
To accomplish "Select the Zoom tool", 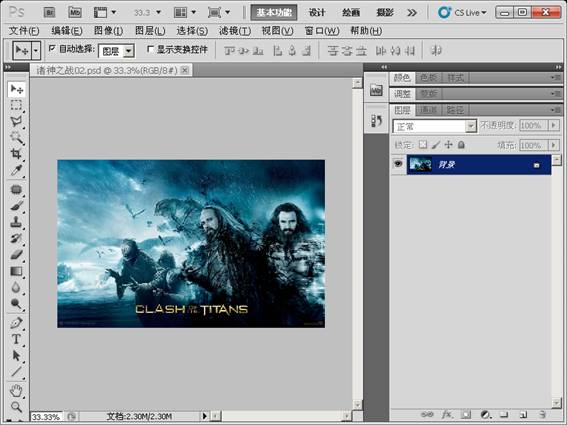I will (x=16, y=407).
